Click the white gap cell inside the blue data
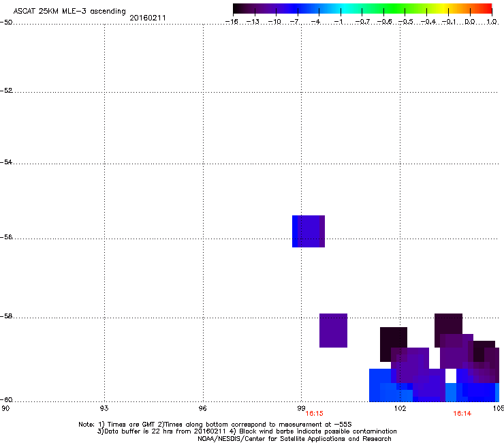 (x=451, y=376)
